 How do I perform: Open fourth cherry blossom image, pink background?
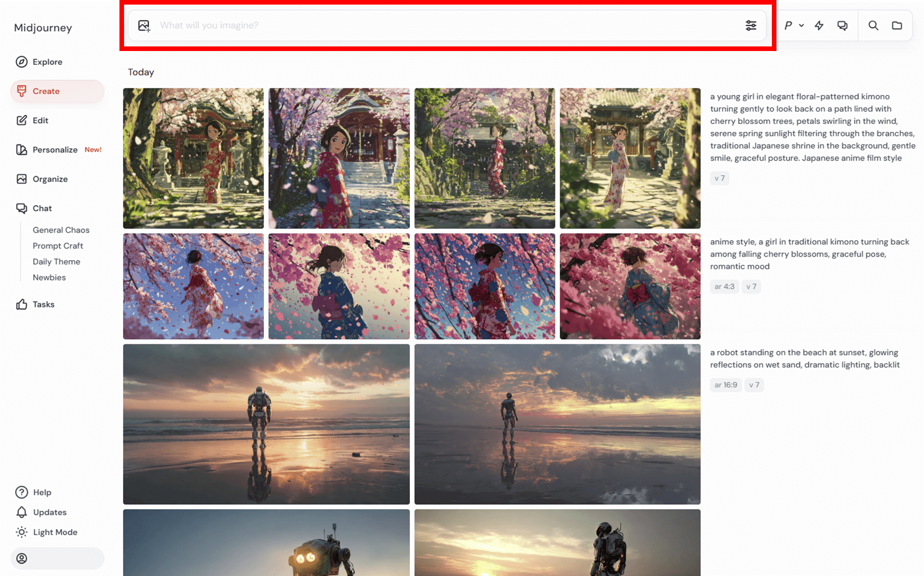[x=630, y=286]
